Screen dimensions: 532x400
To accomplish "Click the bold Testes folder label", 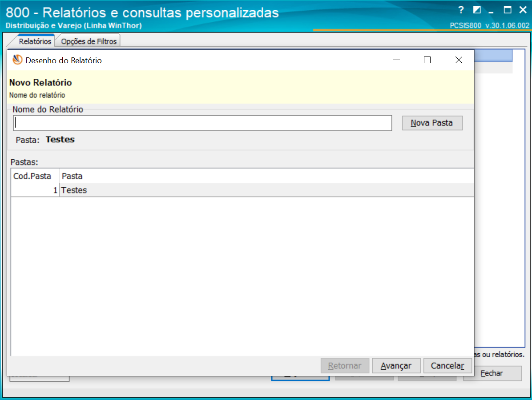I will coord(60,139).
